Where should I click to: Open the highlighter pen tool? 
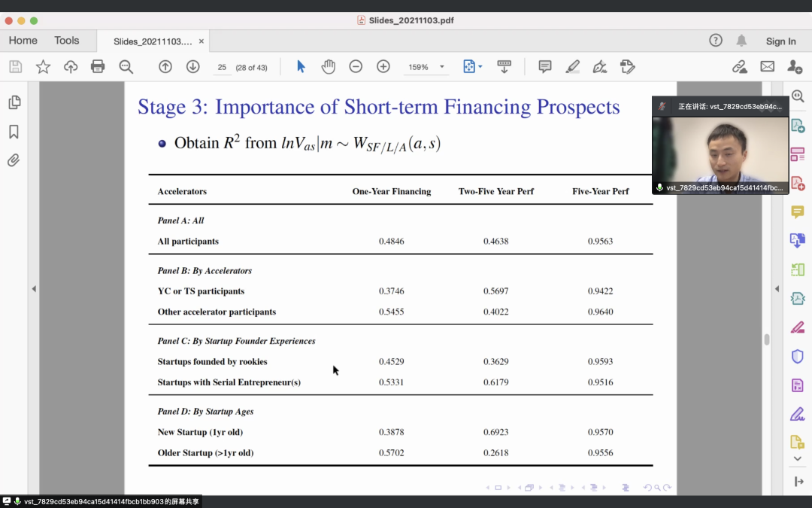pyautogui.click(x=572, y=67)
